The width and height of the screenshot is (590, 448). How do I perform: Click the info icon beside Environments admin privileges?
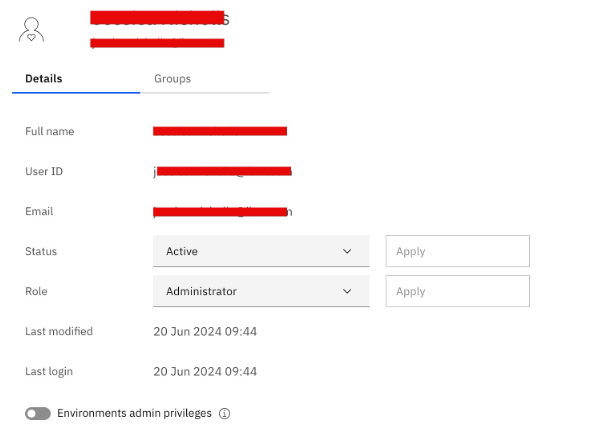pyautogui.click(x=225, y=413)
